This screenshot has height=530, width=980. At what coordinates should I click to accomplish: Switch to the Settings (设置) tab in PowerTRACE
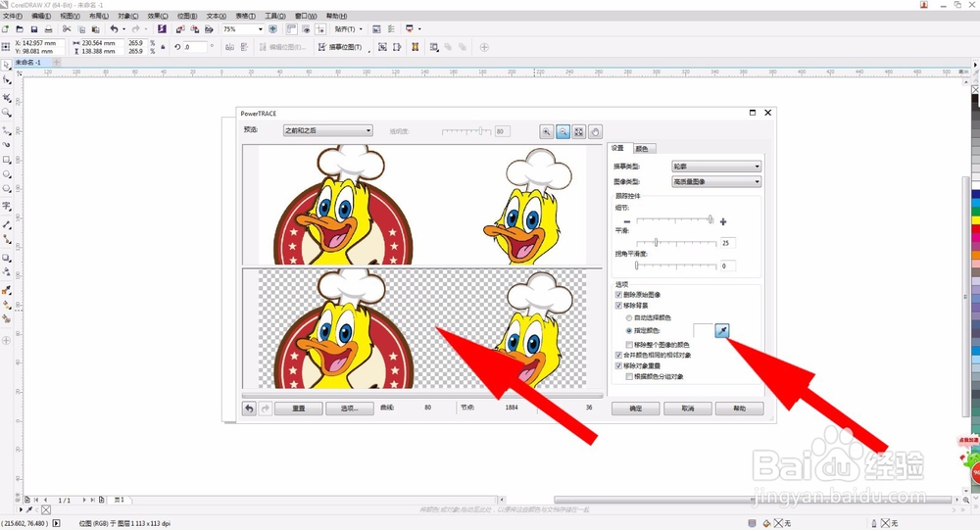pyautogui.click(x=617, y=148)
